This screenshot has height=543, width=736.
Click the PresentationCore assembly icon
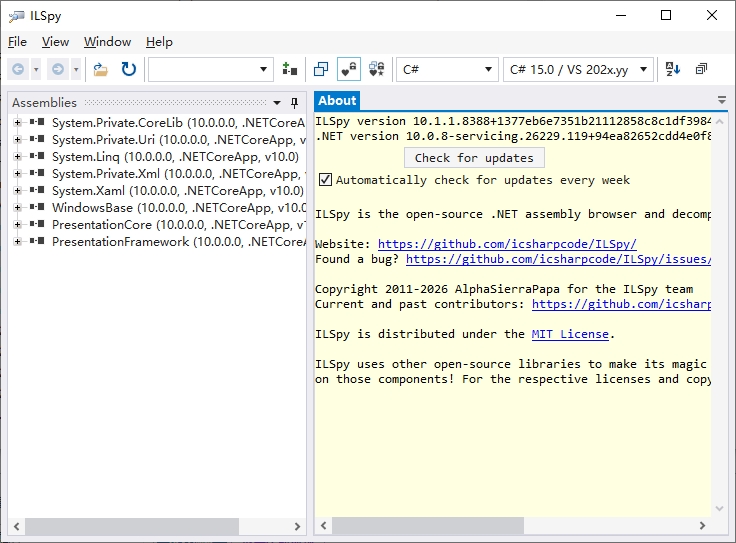37,224
